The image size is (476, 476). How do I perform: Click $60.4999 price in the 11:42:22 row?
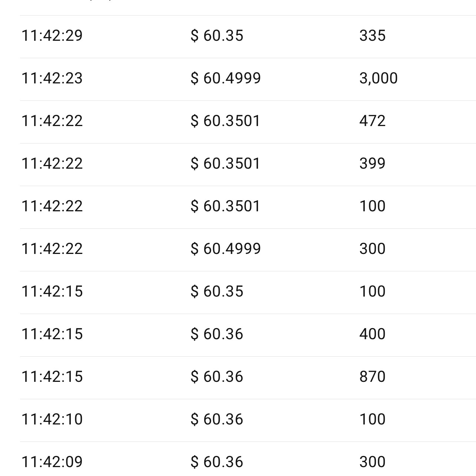[225, 249]
